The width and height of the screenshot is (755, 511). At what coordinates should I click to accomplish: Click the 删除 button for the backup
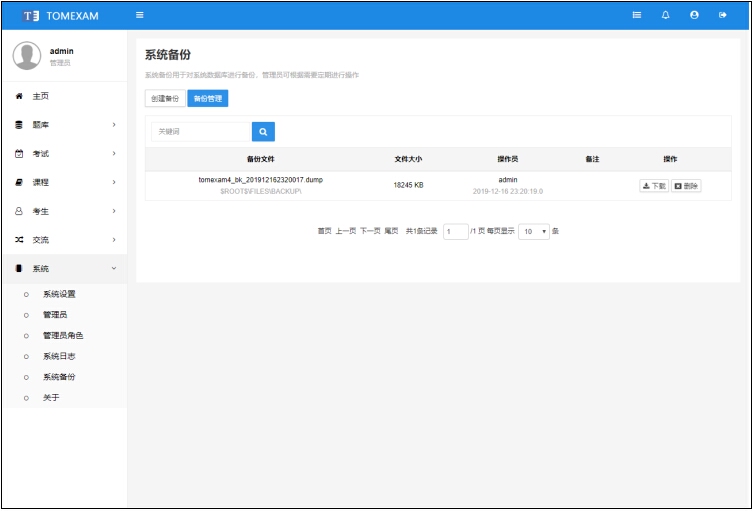[x=686, y=186]
